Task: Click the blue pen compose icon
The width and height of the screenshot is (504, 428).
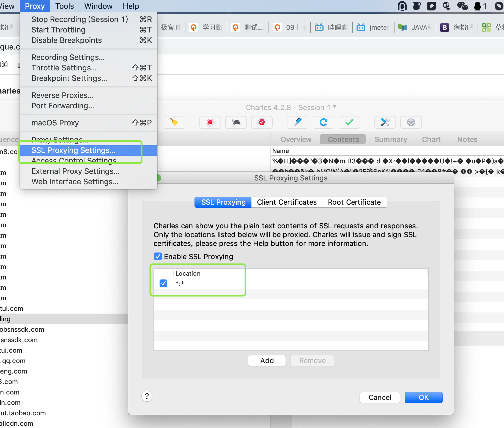Action: coord(298,122)
